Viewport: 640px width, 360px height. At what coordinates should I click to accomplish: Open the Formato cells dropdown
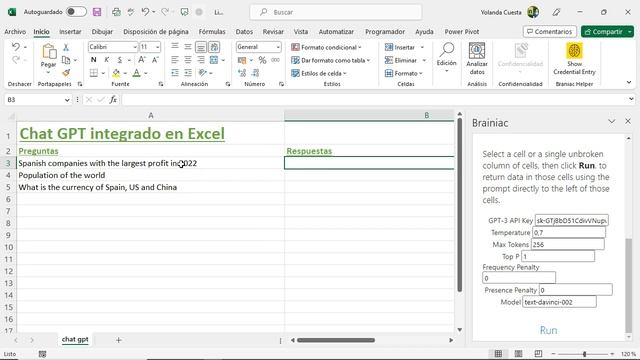point(404,73)
